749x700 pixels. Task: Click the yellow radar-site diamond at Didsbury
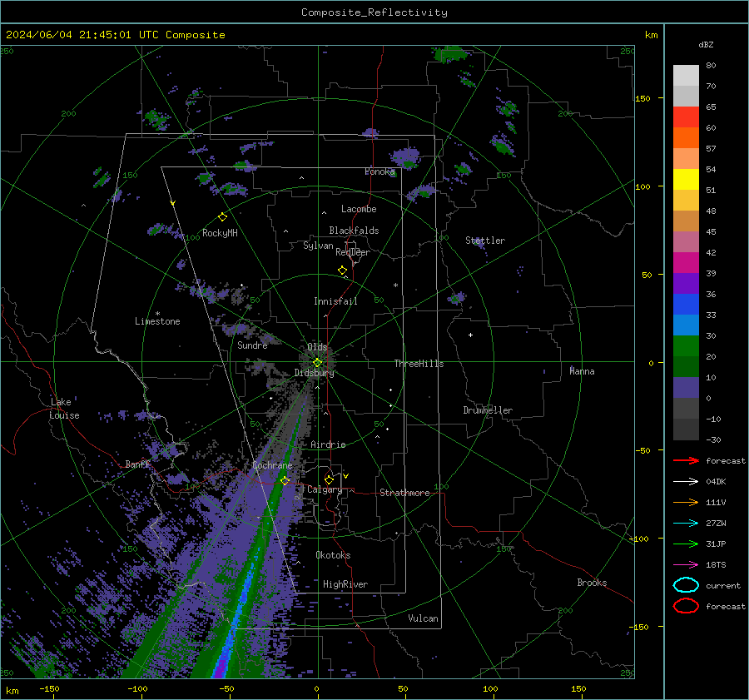click(x=317, y=362)
